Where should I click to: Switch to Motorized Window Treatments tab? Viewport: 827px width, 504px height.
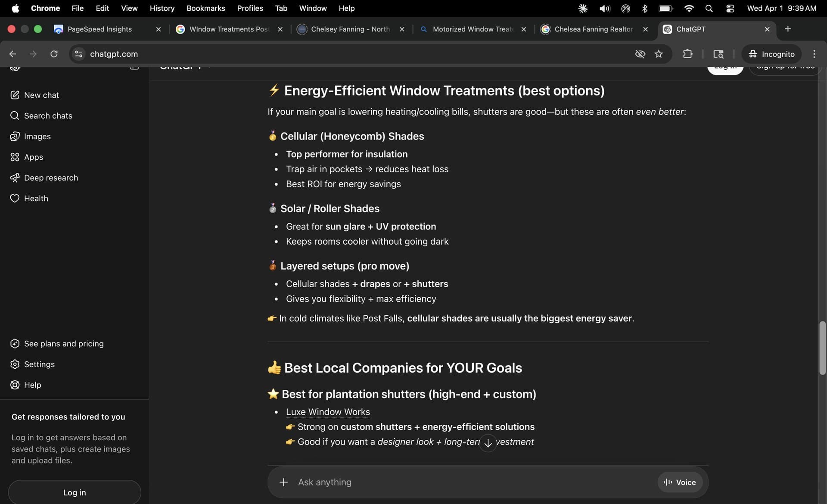pyautogui.click(x=473, y=29)
